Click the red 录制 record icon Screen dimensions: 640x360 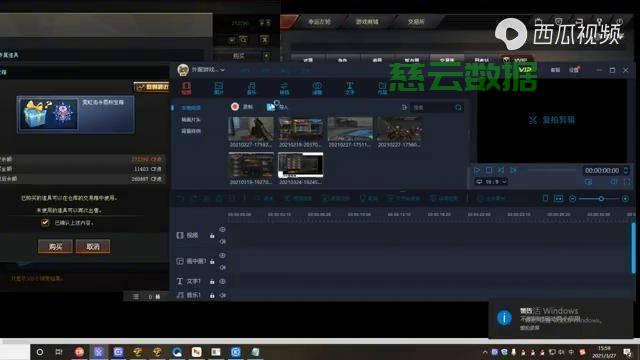point(235,107)
